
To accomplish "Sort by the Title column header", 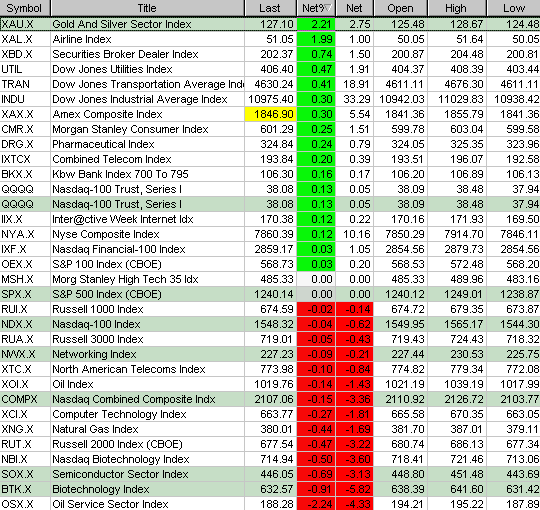I will (147, 8).
